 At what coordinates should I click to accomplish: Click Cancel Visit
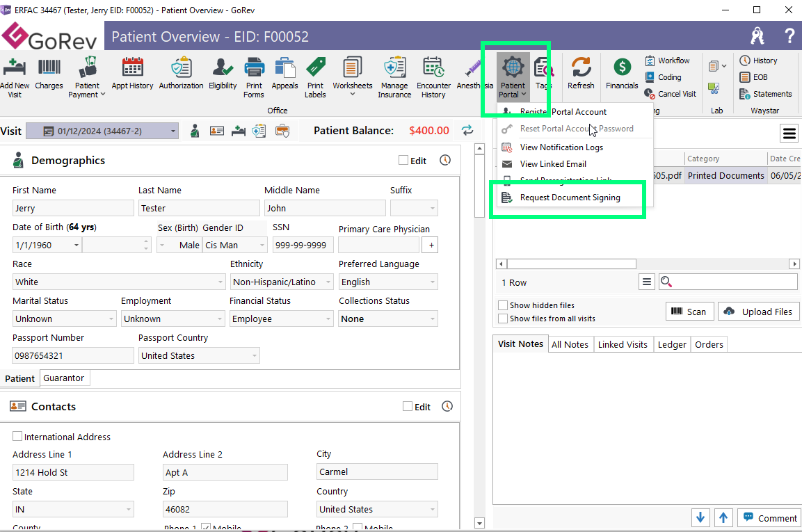point(670,94)
